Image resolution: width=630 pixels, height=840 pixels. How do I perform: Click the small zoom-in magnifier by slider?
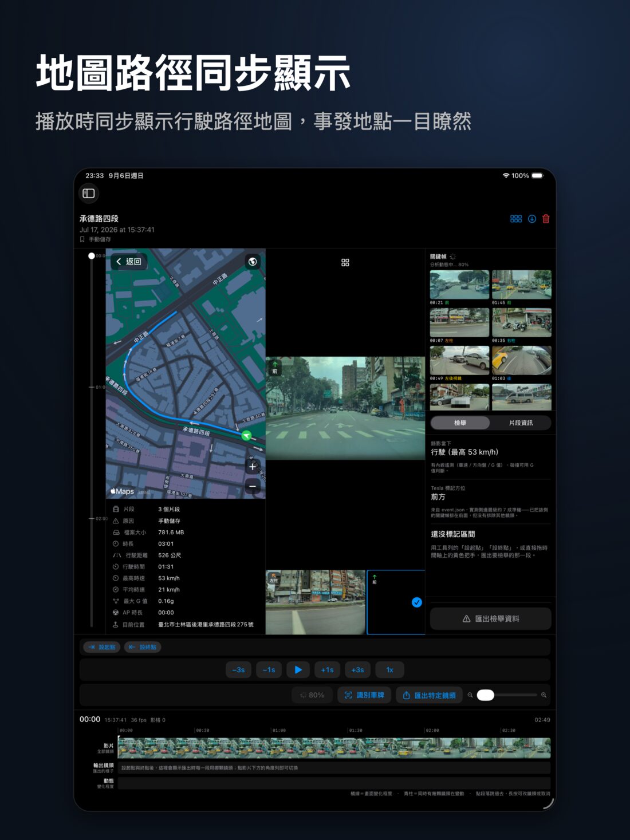(x=544, y=695)
